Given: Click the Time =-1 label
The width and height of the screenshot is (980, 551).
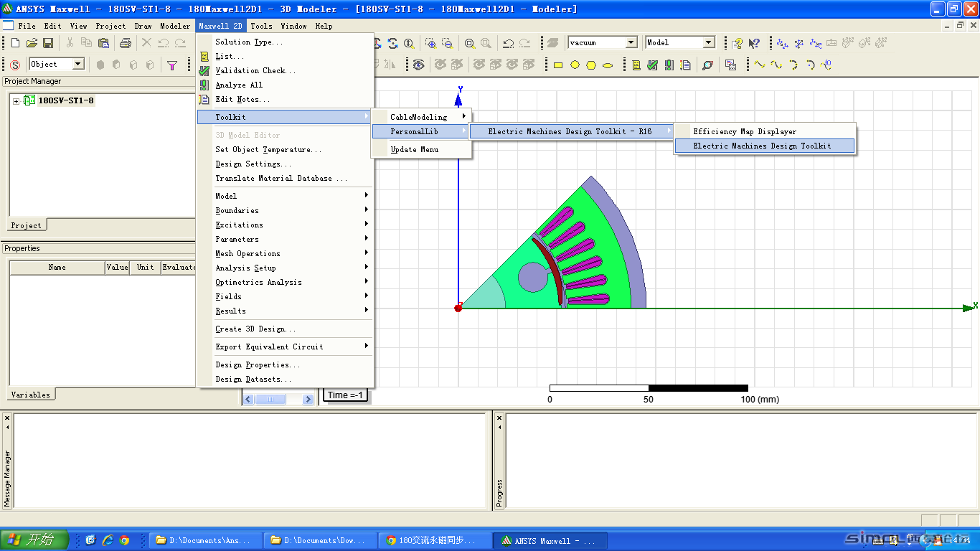Looking at the screenshot, I should 346,395.
